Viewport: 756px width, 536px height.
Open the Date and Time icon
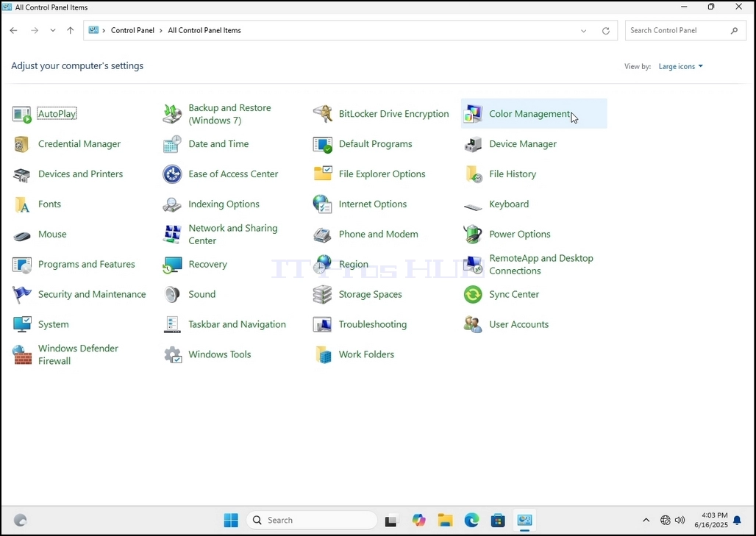(x=172, y=144)
